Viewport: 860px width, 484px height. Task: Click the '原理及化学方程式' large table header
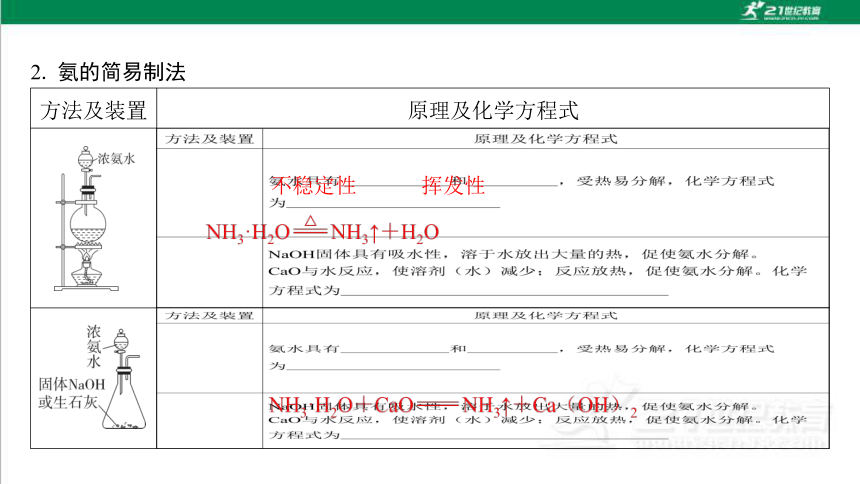(493, 110)
